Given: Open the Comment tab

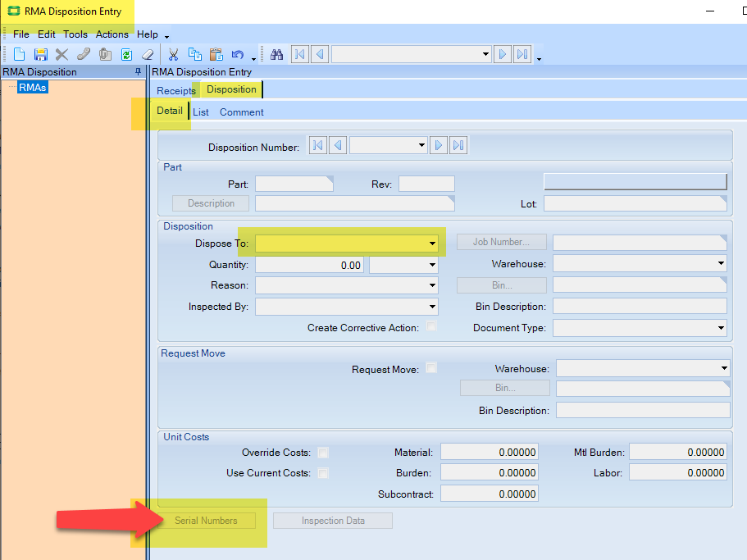Looking at the screenshot, I should (x=240, y=112).
